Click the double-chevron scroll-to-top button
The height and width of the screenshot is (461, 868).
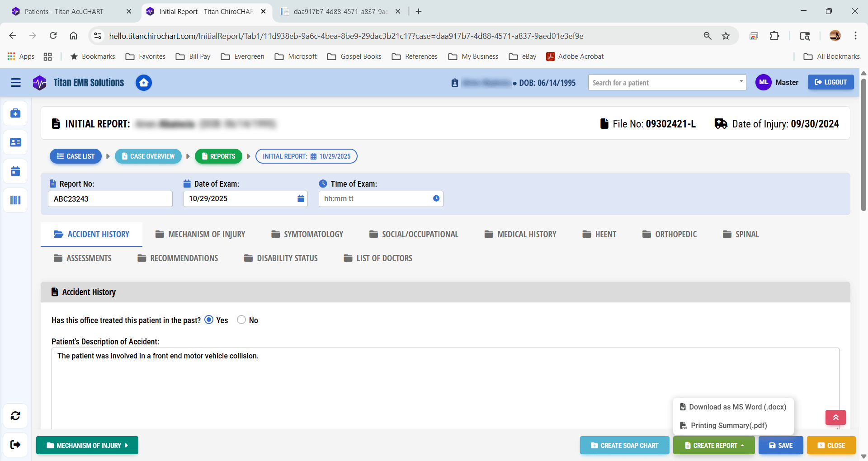click(x=835, y=418)
